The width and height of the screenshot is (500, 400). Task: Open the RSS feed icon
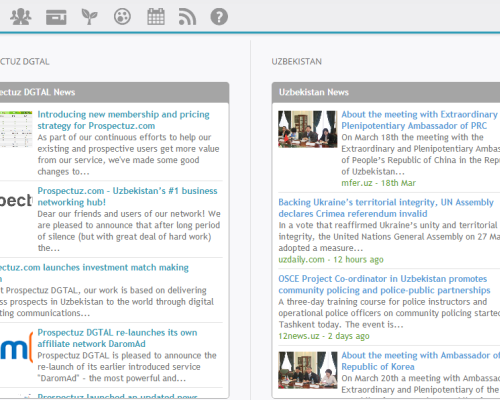click(x=187, y=17)
